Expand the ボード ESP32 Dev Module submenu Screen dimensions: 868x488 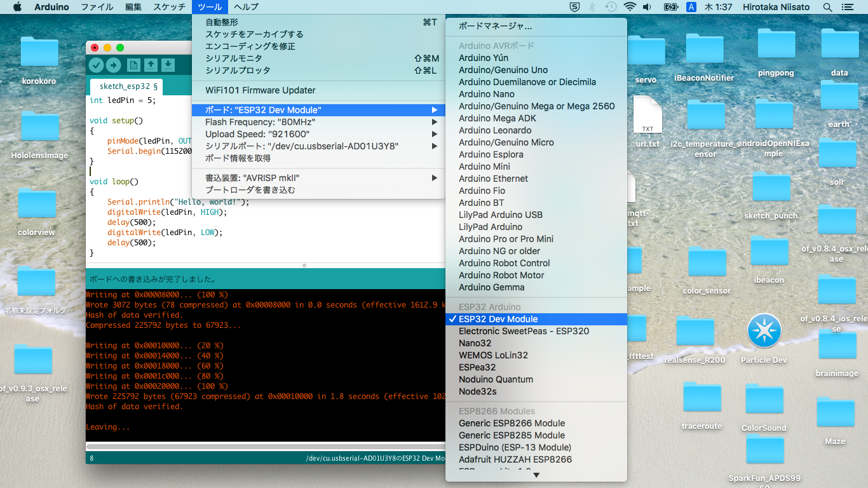pyautogui.click(x=318, y=110)
